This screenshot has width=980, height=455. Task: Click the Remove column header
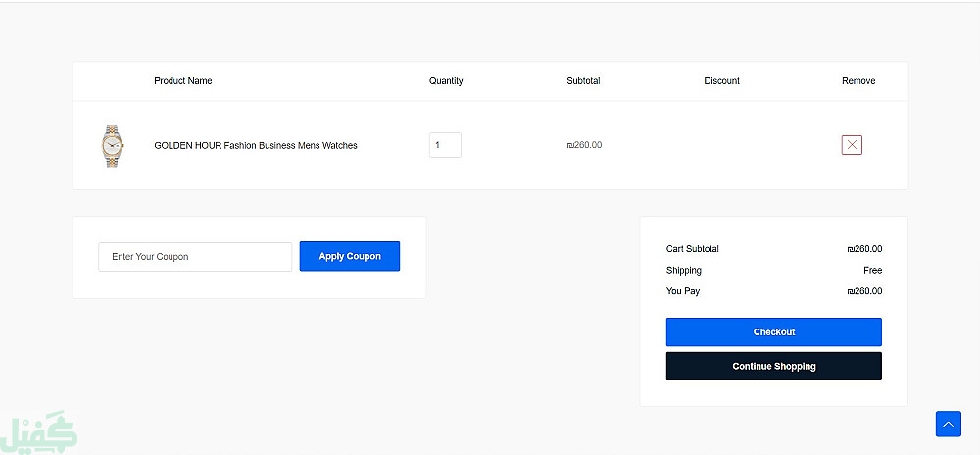tap(858, 81)
